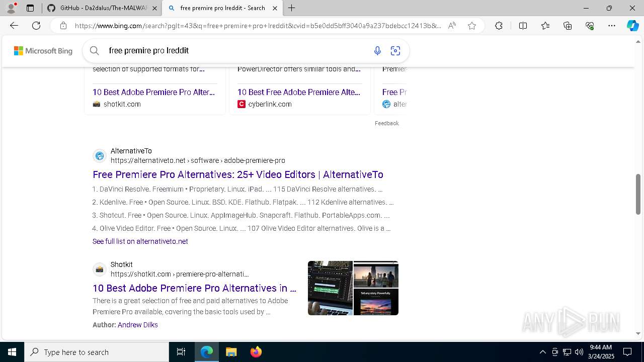Click the Shotkit site favicon
The height and width of the screenshot is (362, 644).
[100, 269]
